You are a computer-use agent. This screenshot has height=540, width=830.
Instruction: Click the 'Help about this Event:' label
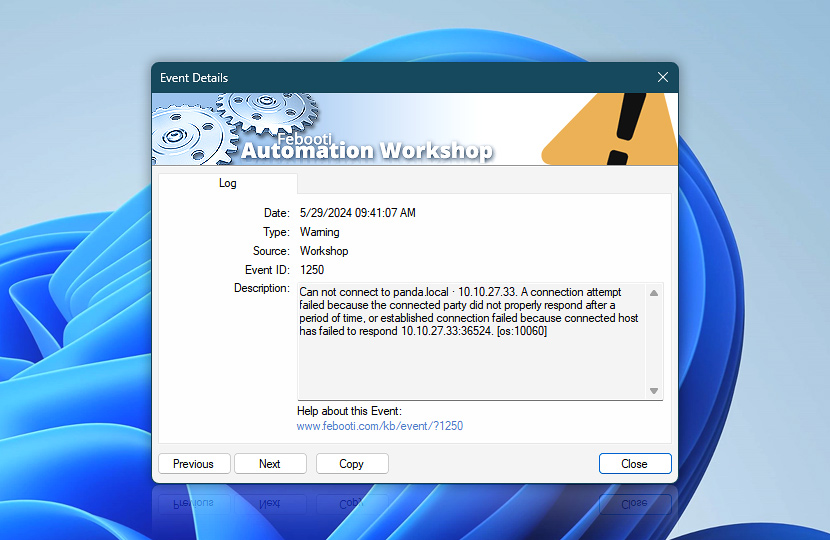349,411
